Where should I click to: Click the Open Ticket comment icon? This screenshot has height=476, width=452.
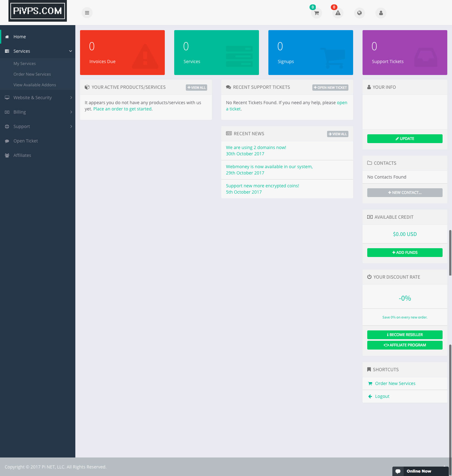(x=7, y=141)
